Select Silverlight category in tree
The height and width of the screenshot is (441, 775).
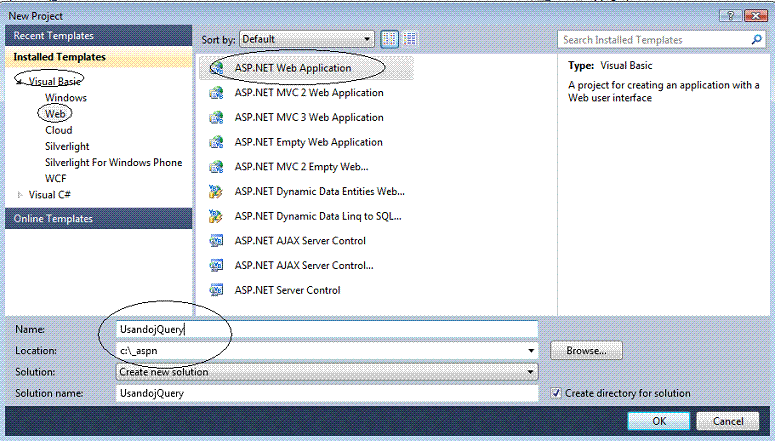(67, 146)
